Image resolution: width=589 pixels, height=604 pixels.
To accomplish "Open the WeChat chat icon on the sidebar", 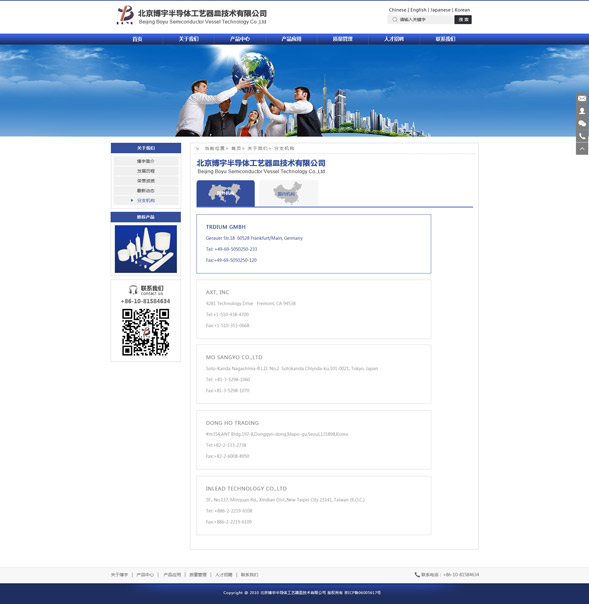I will point(582,124).
